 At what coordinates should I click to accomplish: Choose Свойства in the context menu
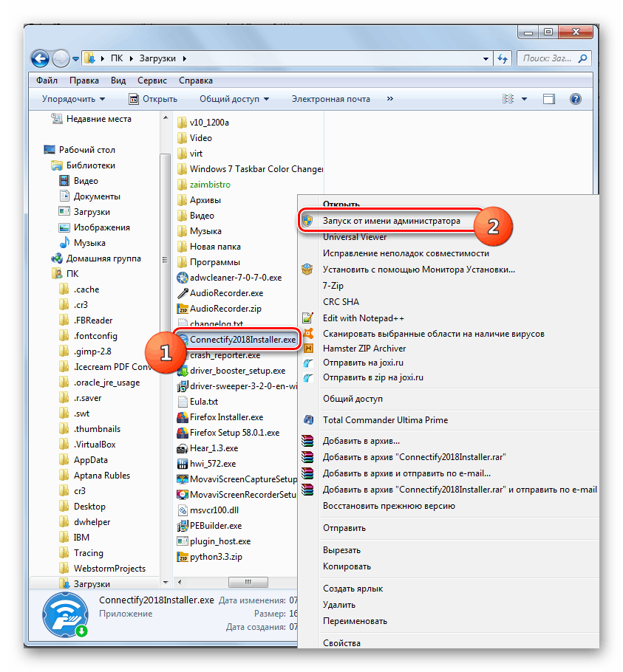pyautogui.click(x=341, y=643)
